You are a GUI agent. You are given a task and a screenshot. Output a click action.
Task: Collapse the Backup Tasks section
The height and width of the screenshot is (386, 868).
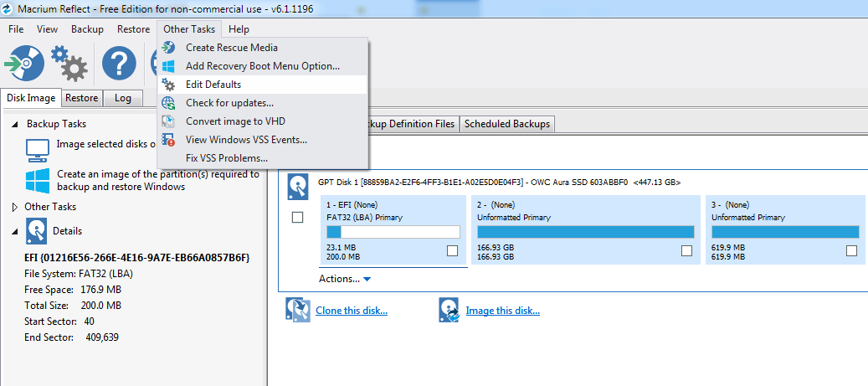coord(15,124)
